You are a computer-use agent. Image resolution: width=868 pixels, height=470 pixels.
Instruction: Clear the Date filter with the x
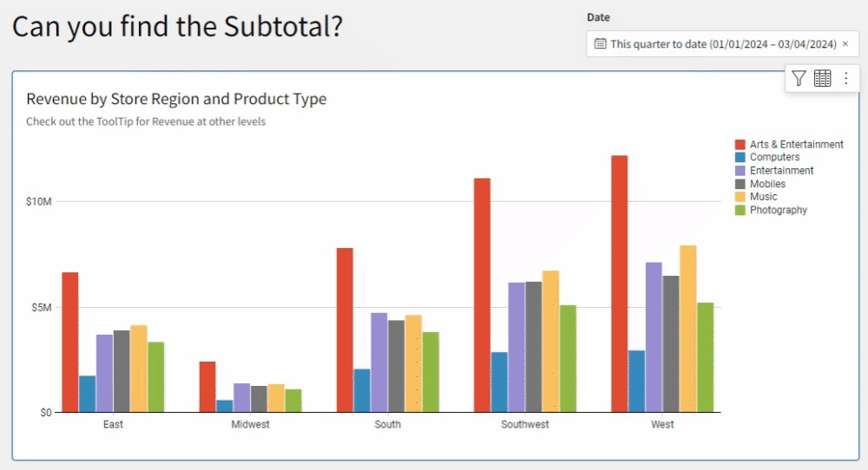pyautogui.click(x=845, y=44)
